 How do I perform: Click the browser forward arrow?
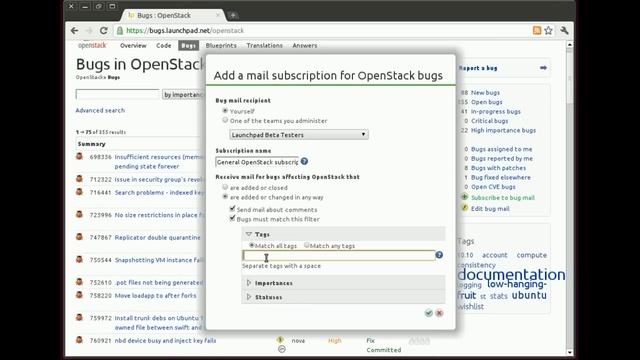click(89, 31)
